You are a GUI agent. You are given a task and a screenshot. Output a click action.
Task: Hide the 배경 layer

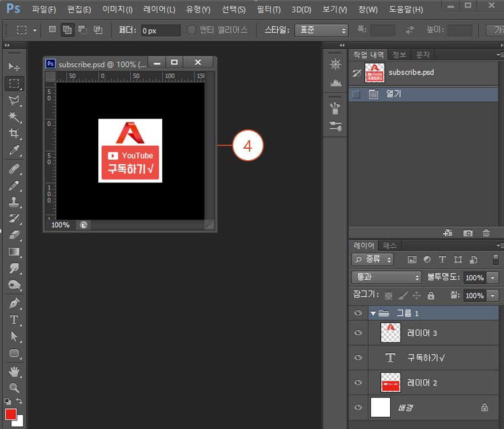click(x=358, y=407)
